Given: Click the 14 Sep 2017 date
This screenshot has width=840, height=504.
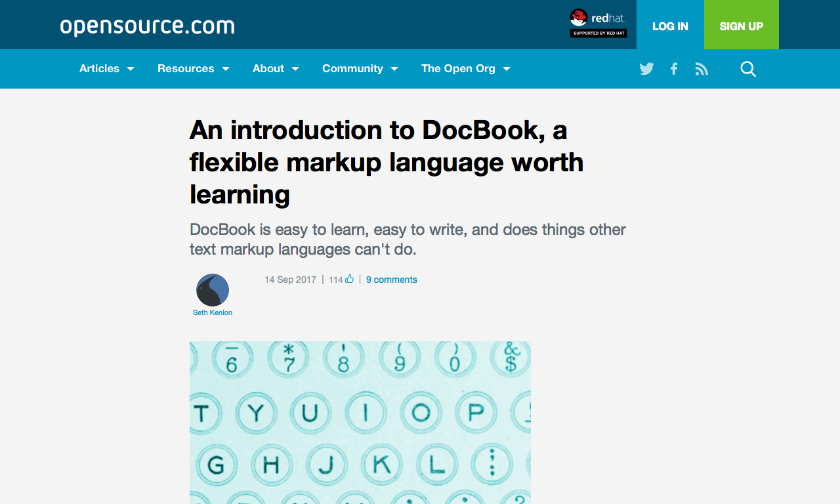Looking at the screenshot, I should (x=290, y=280).
